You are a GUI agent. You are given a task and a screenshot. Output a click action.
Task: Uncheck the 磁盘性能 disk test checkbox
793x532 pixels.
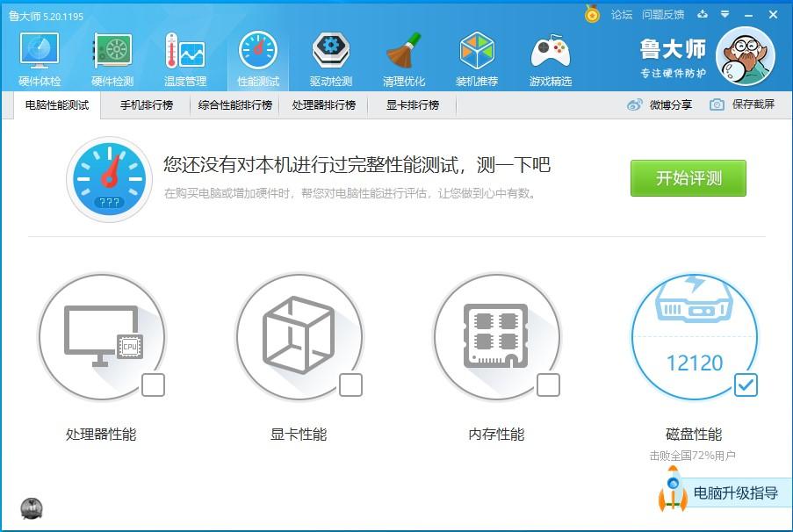[746, 385]
